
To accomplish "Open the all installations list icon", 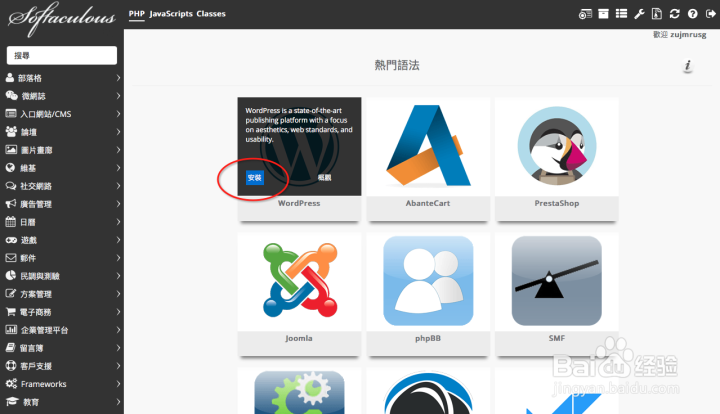I will (x=621, y=14).
